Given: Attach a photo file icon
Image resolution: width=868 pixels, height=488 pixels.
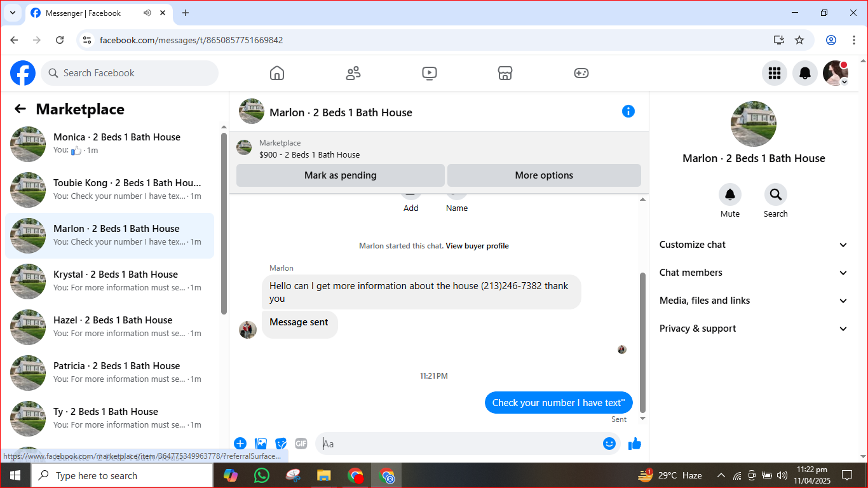Looking at the screenshot, I should [261, 444].
